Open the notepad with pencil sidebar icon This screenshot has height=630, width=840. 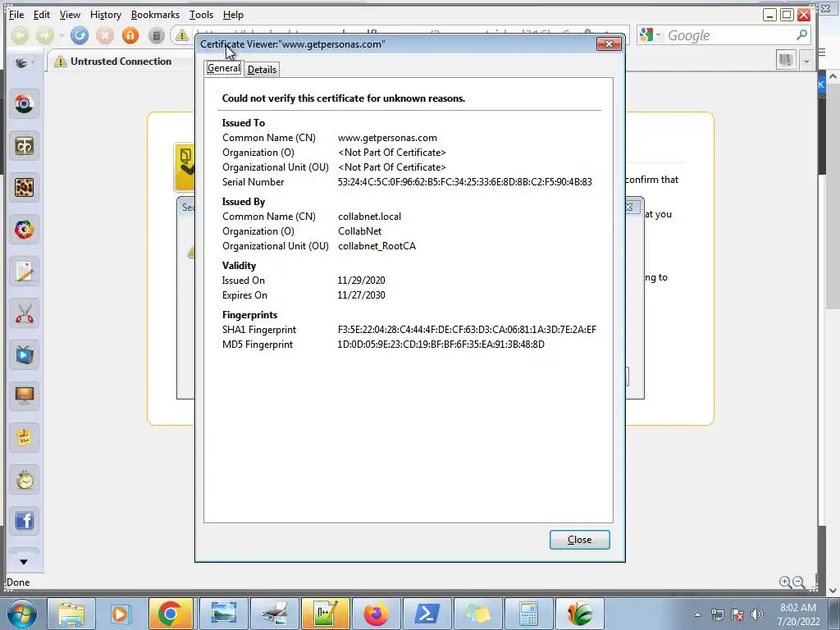click(24, 271)
